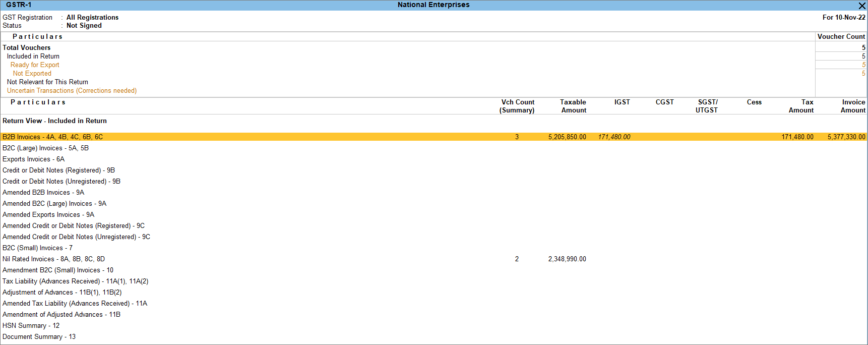
Task: Click B2B invoice amount 5,377,330.00
Action: 846,137
